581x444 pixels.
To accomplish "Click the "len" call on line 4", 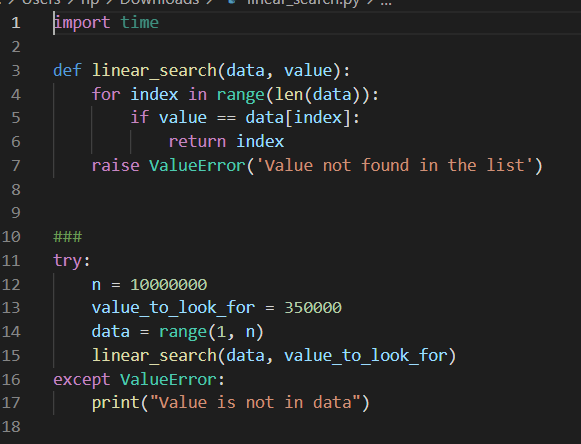I will point(289,94).
